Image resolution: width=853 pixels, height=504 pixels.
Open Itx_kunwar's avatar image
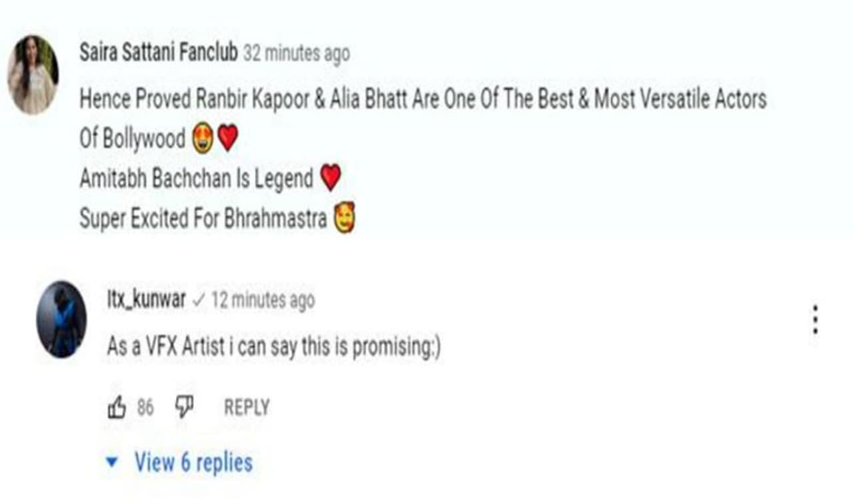click(61, 320)
